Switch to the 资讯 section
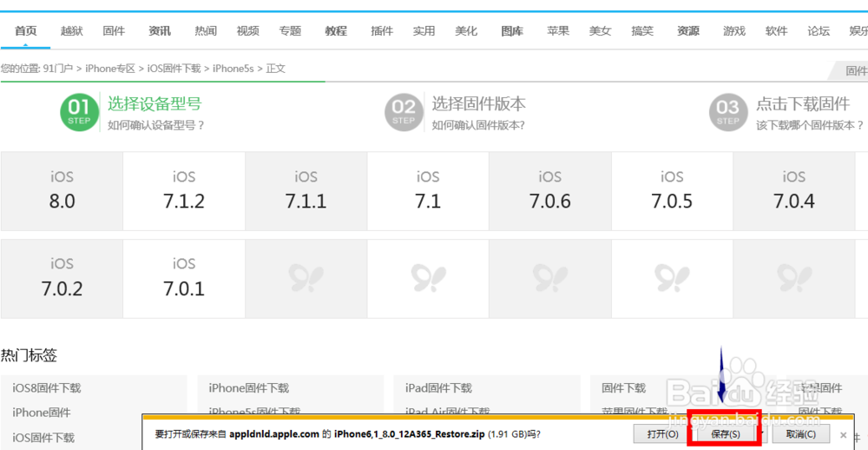This screenshot has width=868, height=450. click(160, 31)
